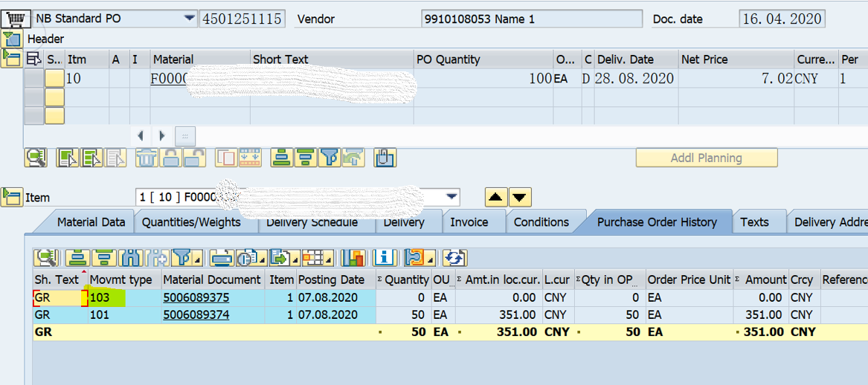Select the row selector for item 10
The width and height of the screenshot is (868, 385).
34,79
